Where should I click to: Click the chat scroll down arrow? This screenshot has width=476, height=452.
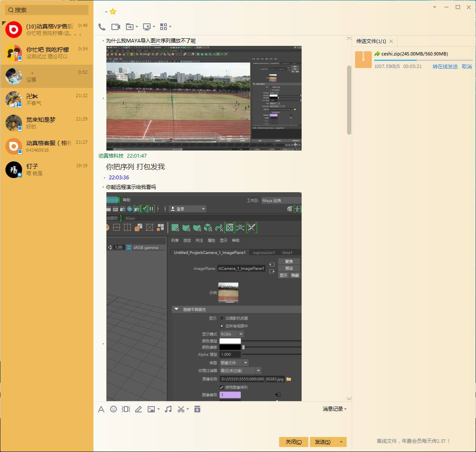point(349,398)
